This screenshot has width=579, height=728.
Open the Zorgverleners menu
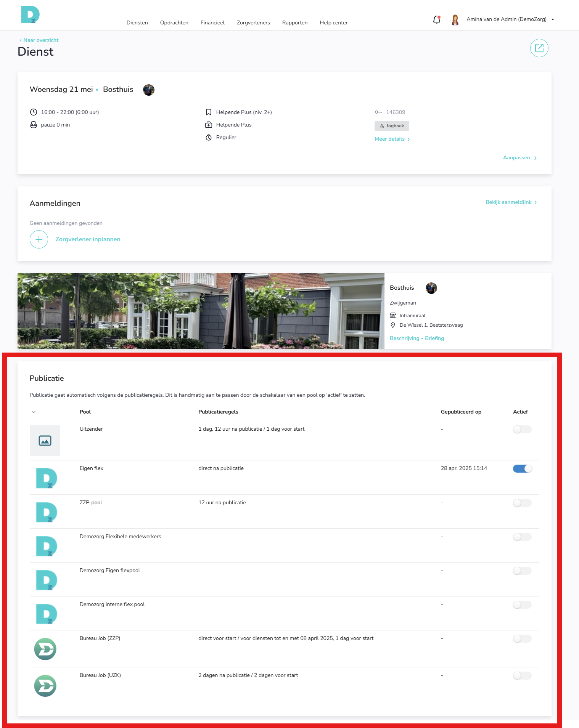[x=253, y=22]
